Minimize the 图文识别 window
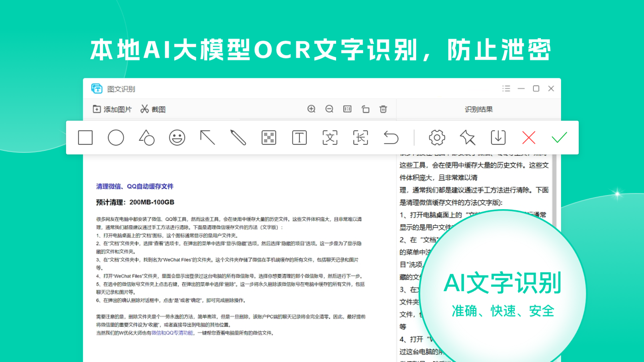Image resolution: width=644 pixels, height=362 pixels. pos(521,88)
